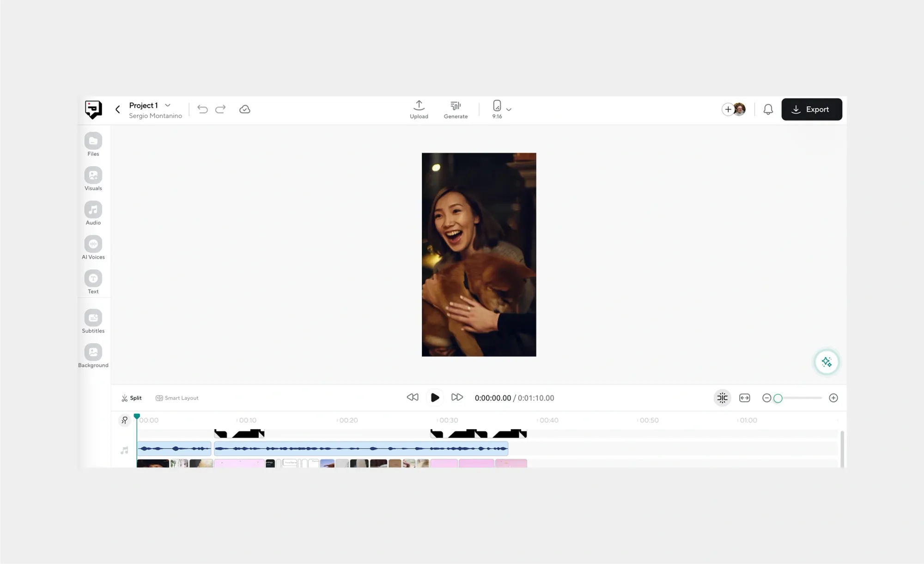Viewport: 924px width, 564px height.
Task: Toggle timeline snapping button
Action: (x=722, y=398)
